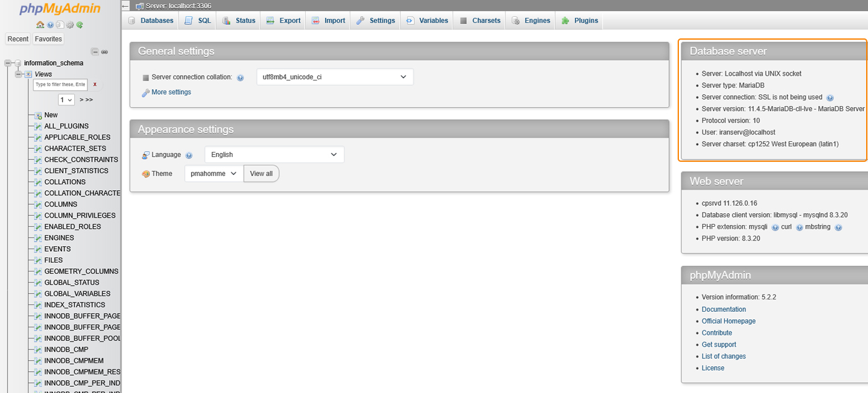Switch to the SQL tab
This screenshot has height=393, width=868.
tap(198, 20)
